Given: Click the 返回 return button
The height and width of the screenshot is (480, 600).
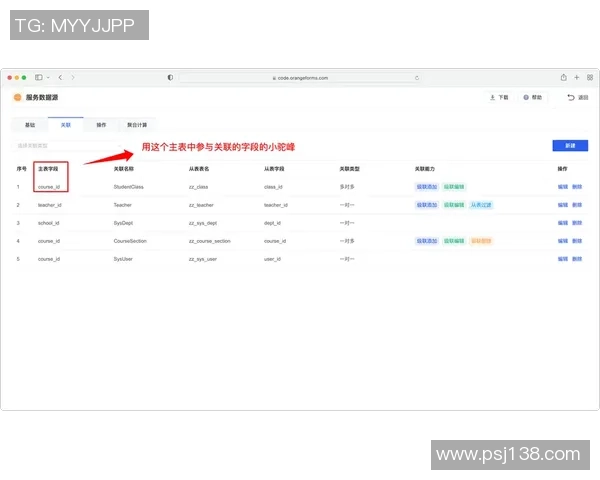Looking at the screenshot, I should pyautogui.click(x=578, y=97).
